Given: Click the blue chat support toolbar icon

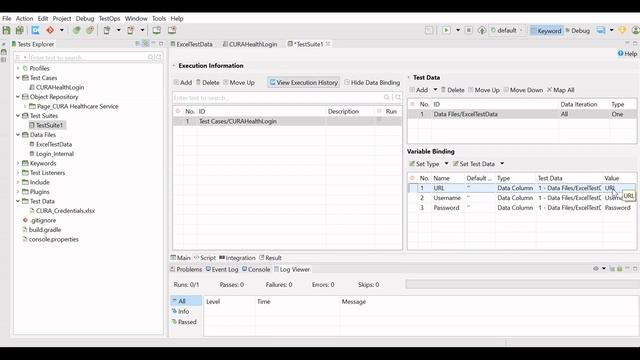Looking at the screenshot, I should tap(601, 30).
